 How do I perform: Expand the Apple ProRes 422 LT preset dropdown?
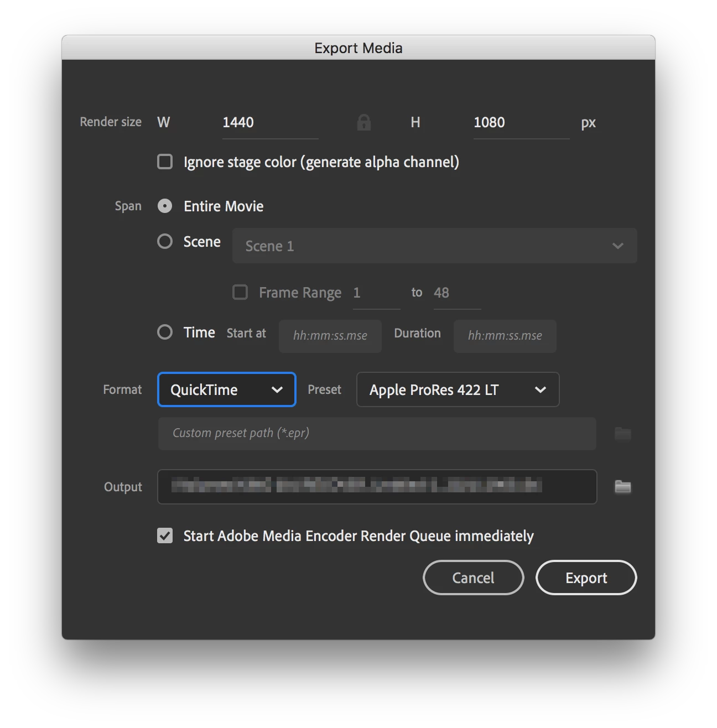click(x=458, y=389)
